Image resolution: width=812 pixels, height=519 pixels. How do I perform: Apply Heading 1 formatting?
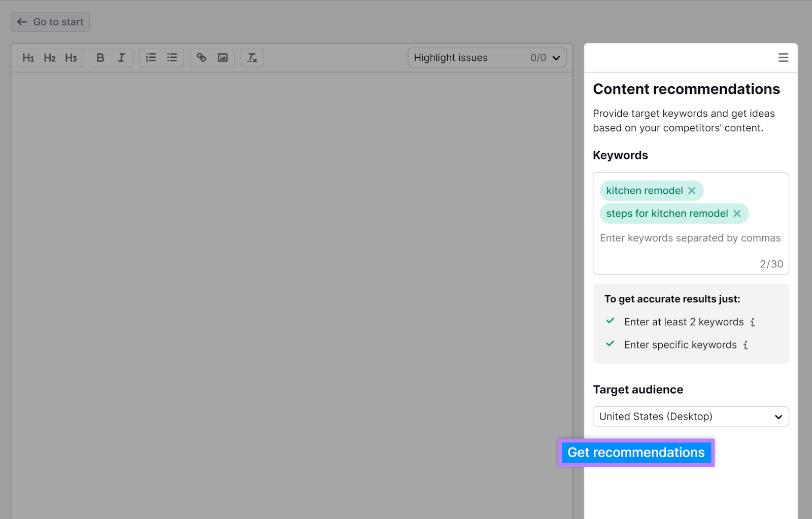coord(28,57)
